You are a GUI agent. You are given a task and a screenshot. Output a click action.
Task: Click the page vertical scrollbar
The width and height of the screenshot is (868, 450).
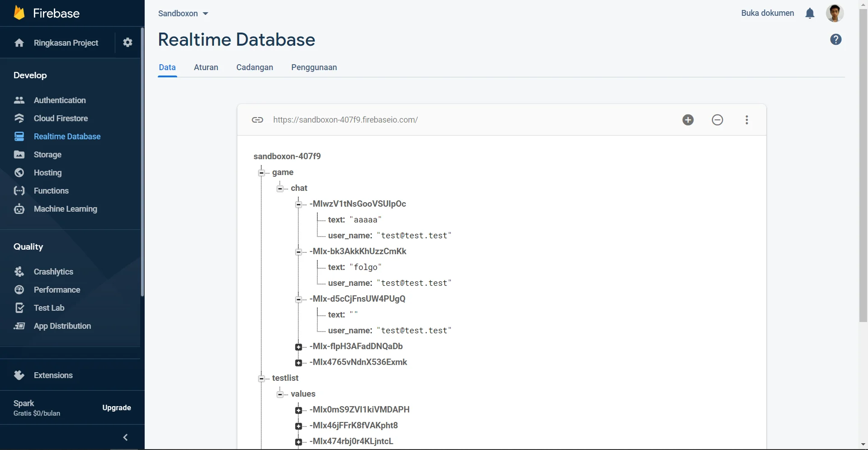click(x=863, y=166)
